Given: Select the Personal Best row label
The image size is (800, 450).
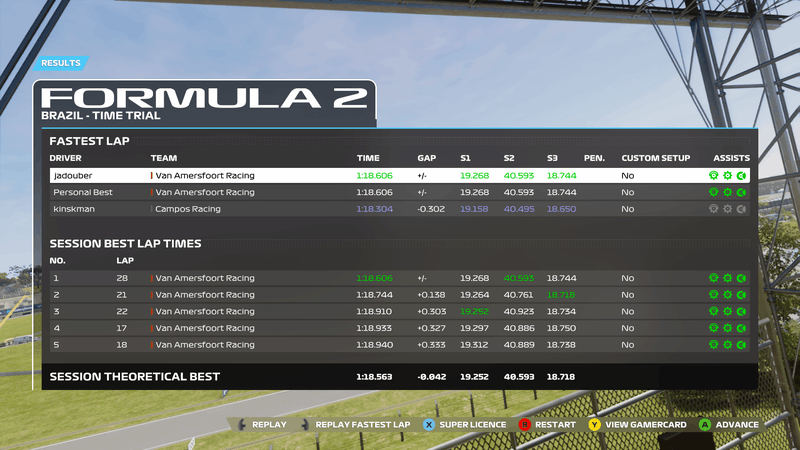Looking at the screenshot, I should pos(83,192).
